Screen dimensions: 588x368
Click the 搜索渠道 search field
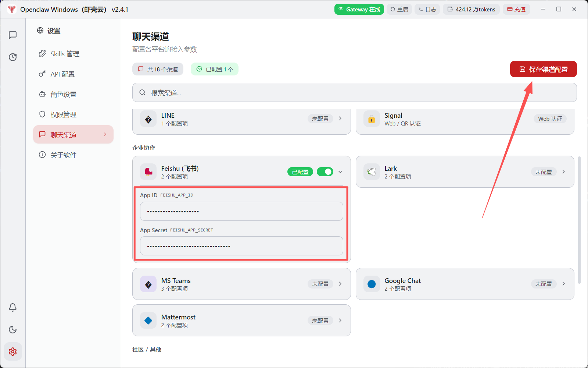(354, 92)
